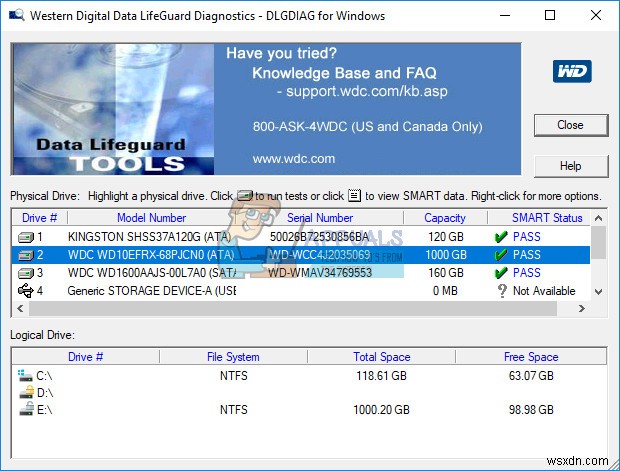Sort physical drives by Drive # header
This screenshot has height=471, width=620.
(x=40, y=218)
